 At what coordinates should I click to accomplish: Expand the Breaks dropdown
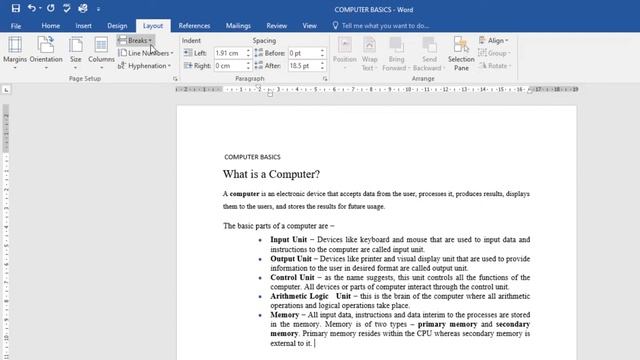coord(136,40)
